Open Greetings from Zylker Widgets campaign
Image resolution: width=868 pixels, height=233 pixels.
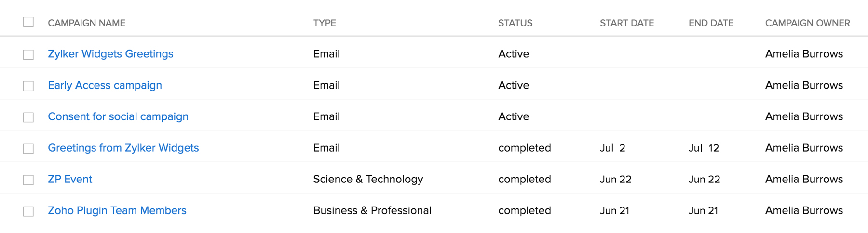pos(123,148)
